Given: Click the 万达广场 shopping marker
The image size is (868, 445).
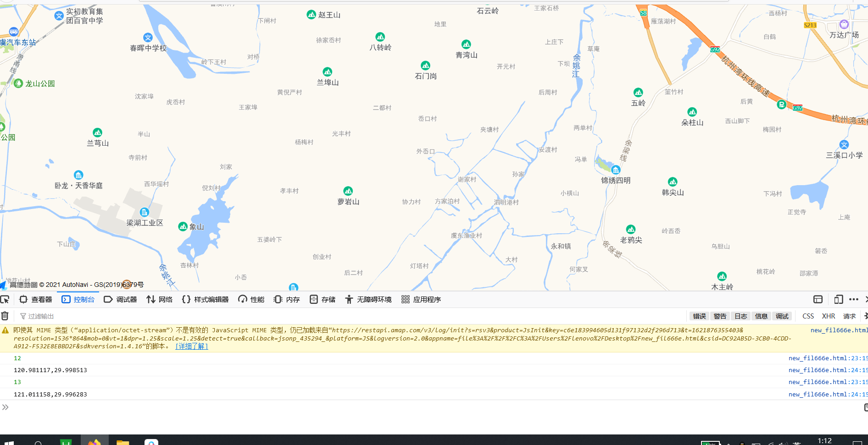Looking at the screenshot, I should [x=844, y=24].
